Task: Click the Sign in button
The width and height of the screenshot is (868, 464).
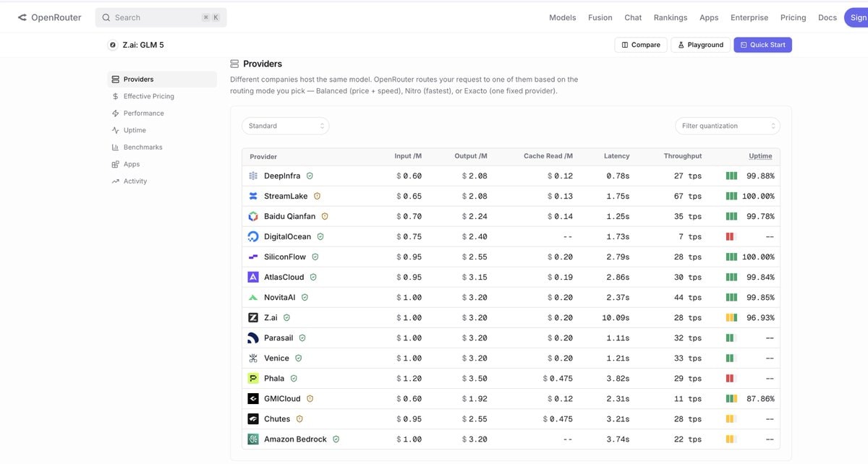Action: pos(856,17)
